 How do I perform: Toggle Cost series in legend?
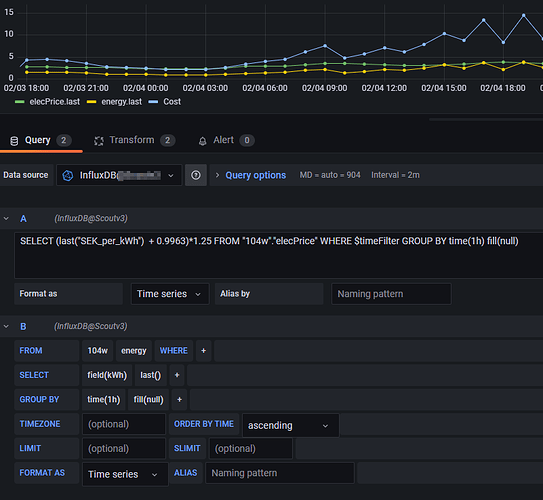165,102
